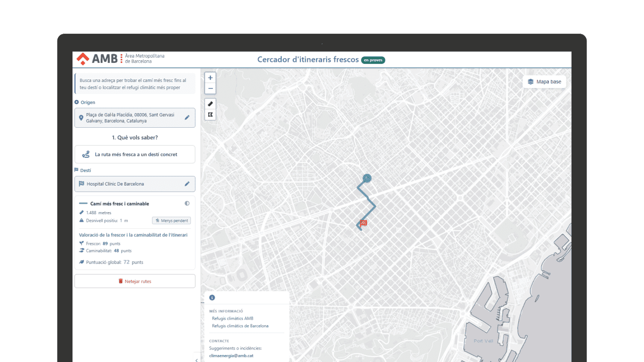Image resolution: width=644 pixels, height=362 pixels.
Task: Click the red destination flag on map
Action: click(363, 223)
